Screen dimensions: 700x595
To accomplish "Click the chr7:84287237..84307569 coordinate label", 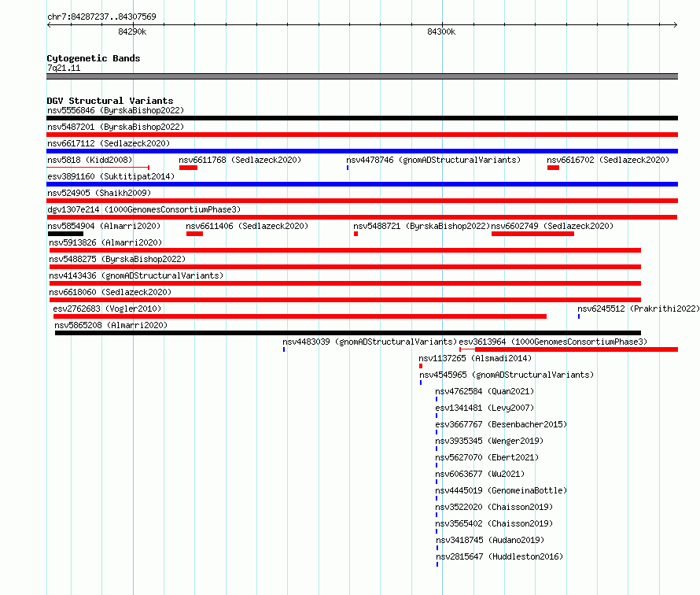I will pyautogui.click(x=101, y=17).
